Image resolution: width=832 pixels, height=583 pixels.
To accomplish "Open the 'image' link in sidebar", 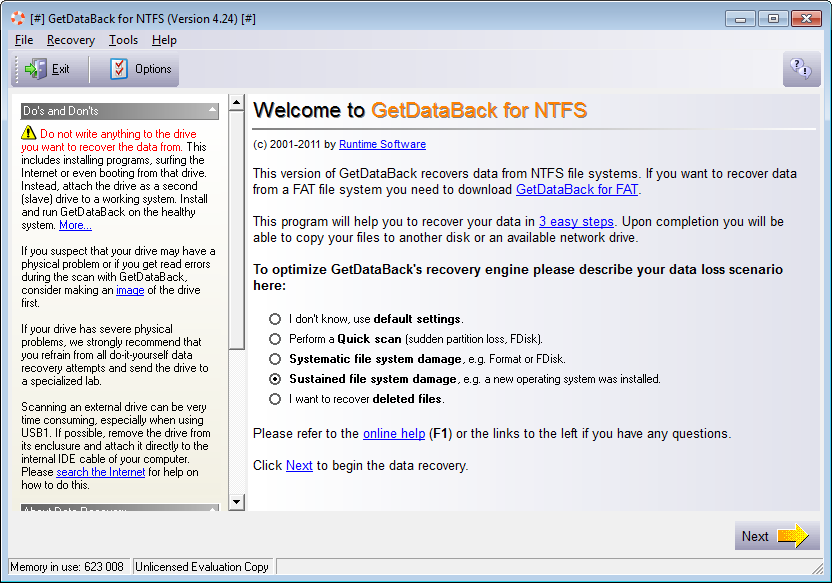I will (130, 290).
